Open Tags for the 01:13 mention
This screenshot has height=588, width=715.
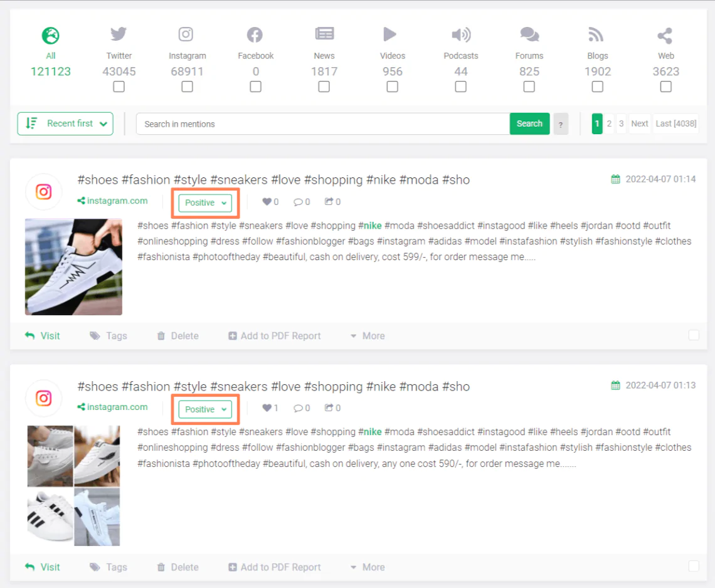tap(109, 567)
